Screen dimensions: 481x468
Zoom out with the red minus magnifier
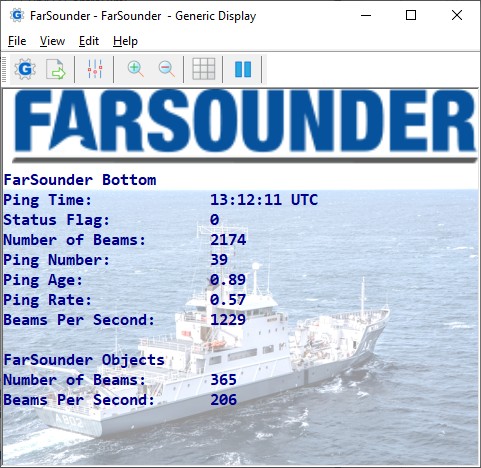(166, 69)
